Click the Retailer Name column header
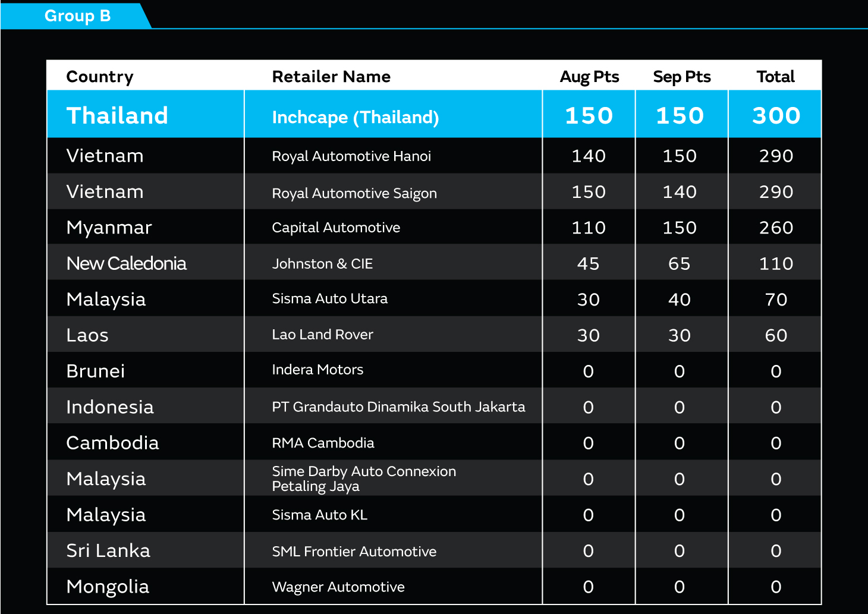This screenshot has width=868, height=614. [331, 77]
